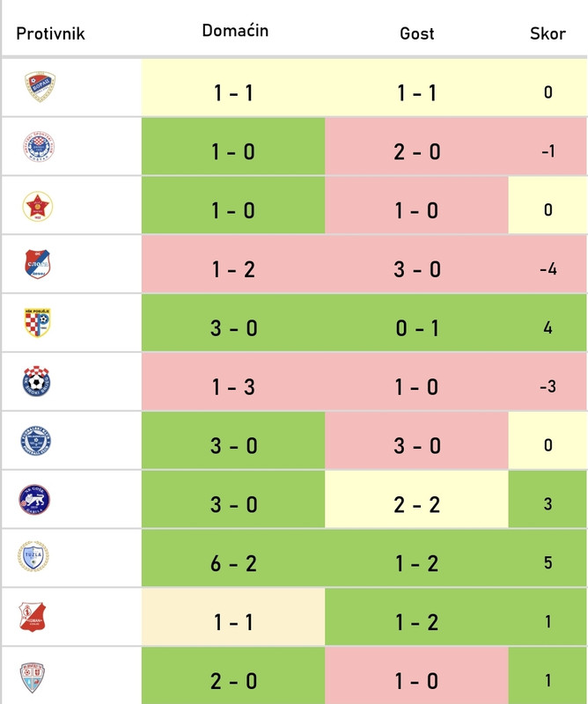This screenshot has height=704, width=588.
Task: Click the Gost column header
Action: click(417, 33)
